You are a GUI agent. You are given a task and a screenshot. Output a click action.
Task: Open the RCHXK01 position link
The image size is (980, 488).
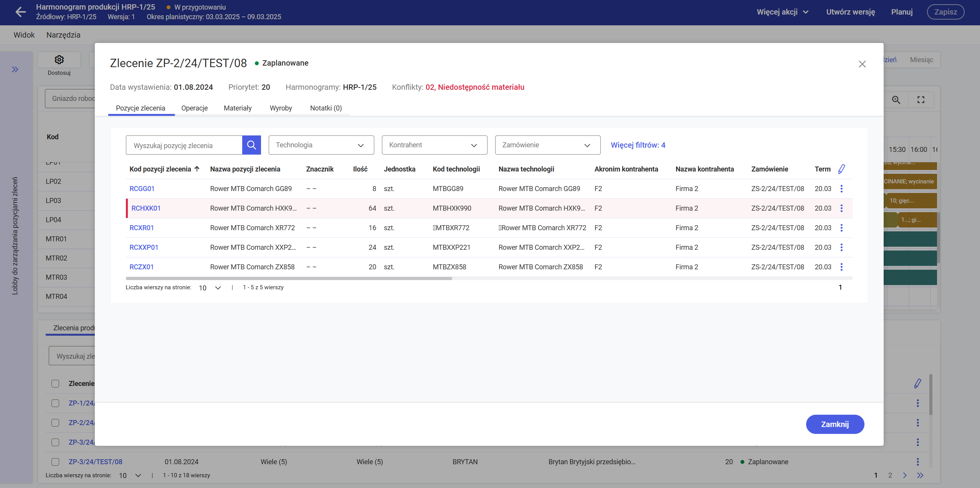coord(146,208)
